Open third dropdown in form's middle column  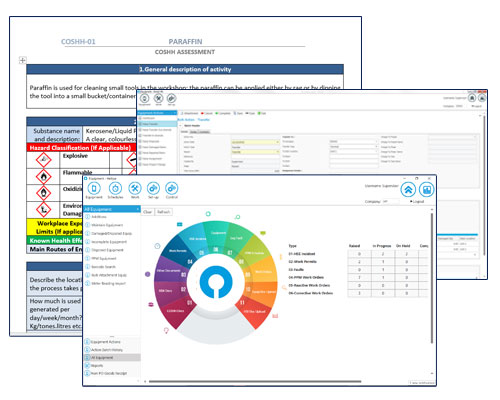click(354, 151)
